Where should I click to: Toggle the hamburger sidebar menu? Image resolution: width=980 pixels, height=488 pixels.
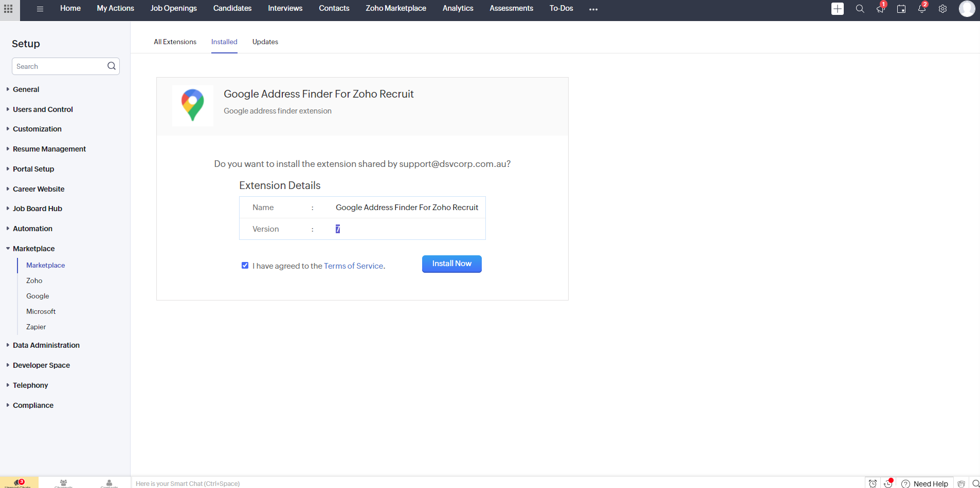(40, 9)
